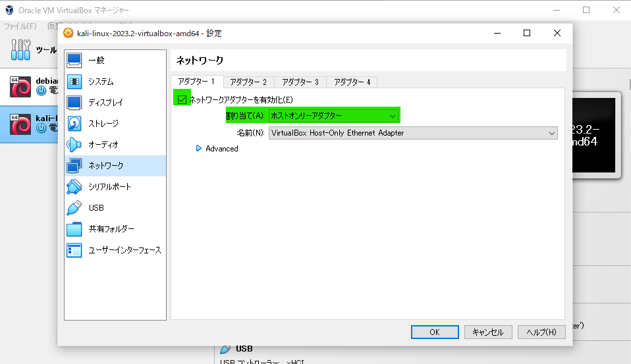The image size is (631, 364).
Task: Minimize the settings dialog window
Action: coord(497,33)
